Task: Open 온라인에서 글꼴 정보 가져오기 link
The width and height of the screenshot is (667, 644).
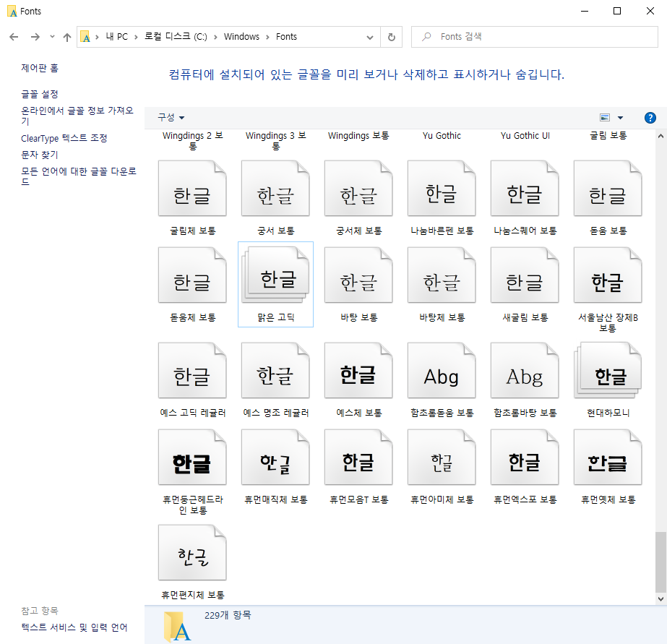Action: (x=77, y=116)
